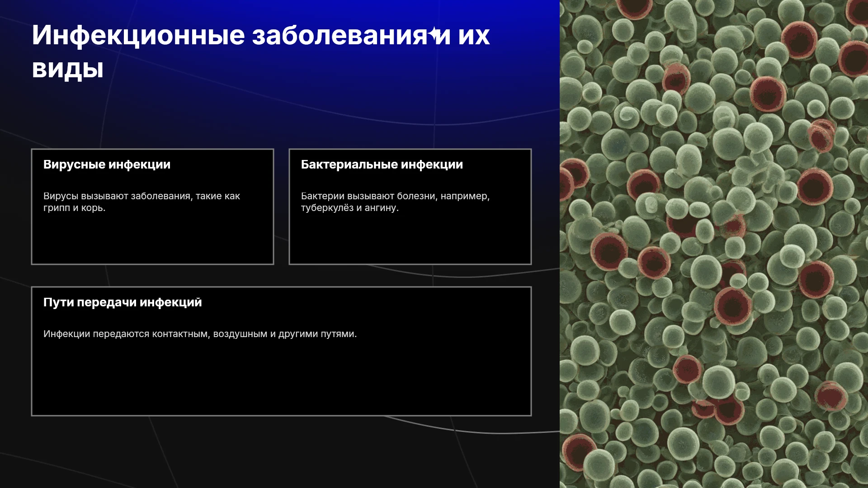
Task: Click the sparkle icon in the title
Action: click(434, 34)
